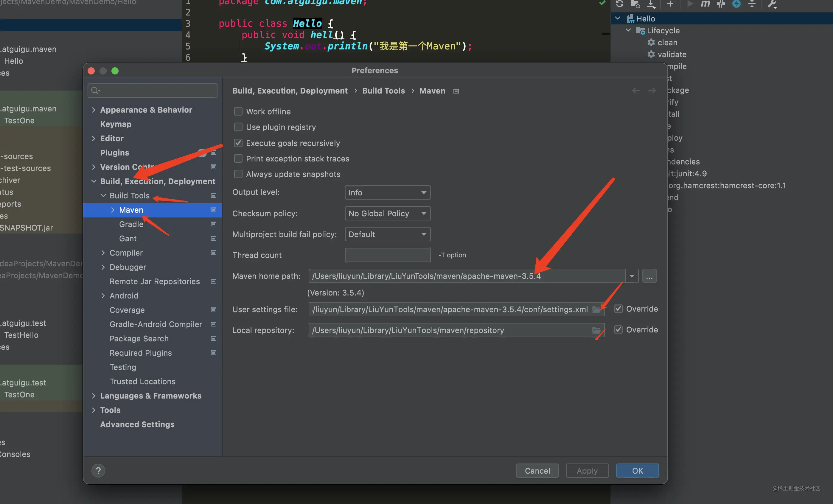This screenshot has height=504, width=833.
Task: Click the help question mark button
Action: [x=98, y=471]
